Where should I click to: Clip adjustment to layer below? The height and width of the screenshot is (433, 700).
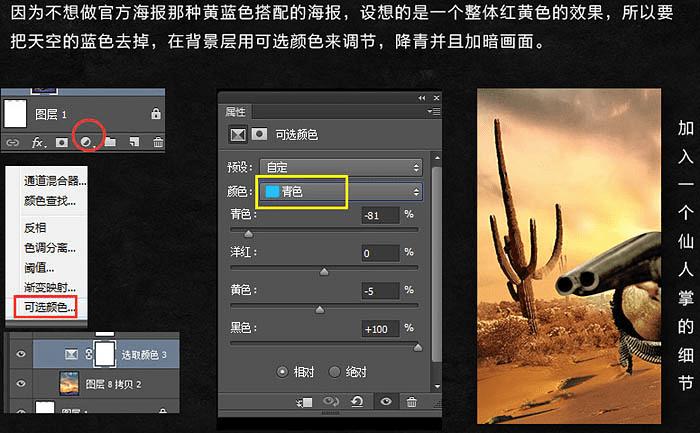(304, 402)
